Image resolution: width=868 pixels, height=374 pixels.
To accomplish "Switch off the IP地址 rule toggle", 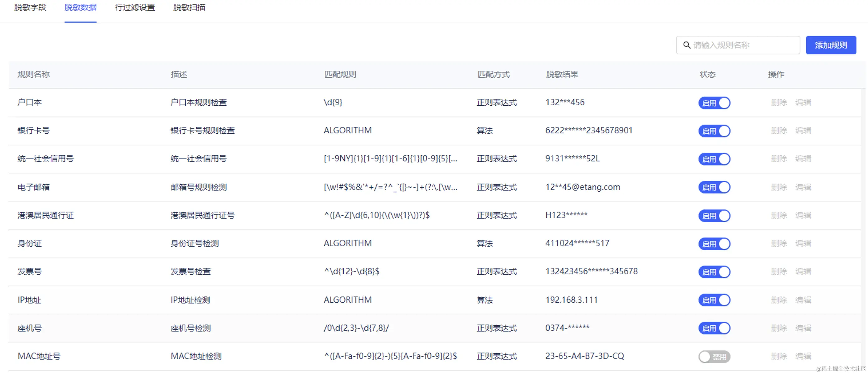I will tap(714, 300).
